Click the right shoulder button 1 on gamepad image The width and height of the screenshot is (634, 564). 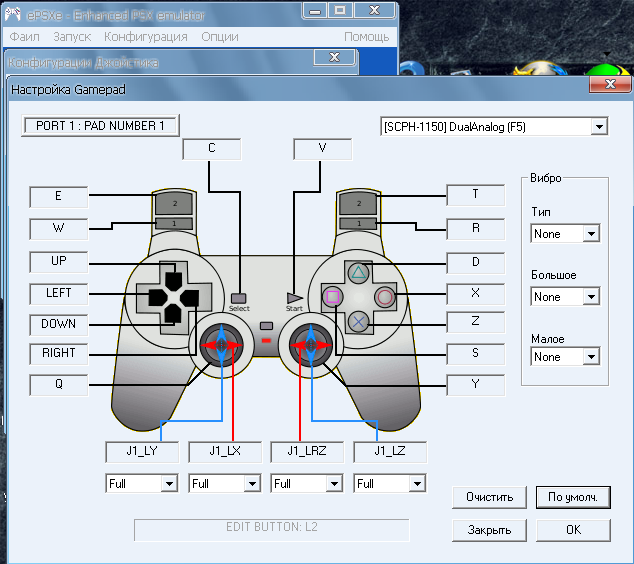[x=358, y=223]
